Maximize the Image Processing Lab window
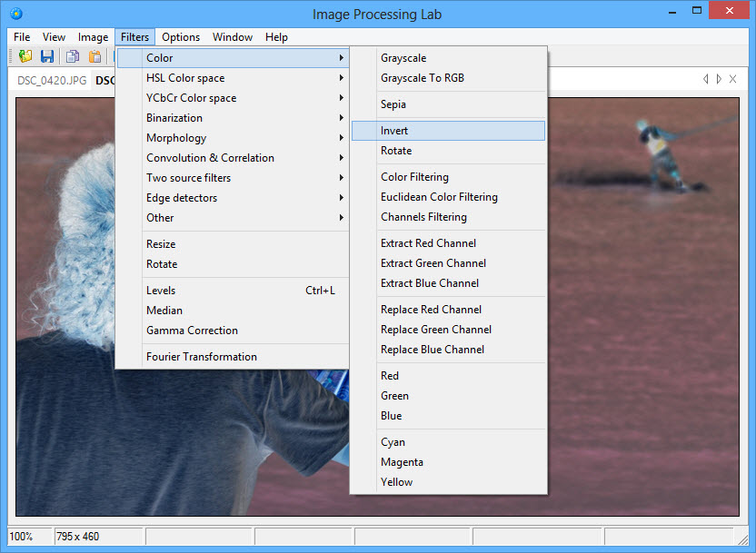Image resolution: width=756 pixels, height=553 pixels. pos(697,11)
